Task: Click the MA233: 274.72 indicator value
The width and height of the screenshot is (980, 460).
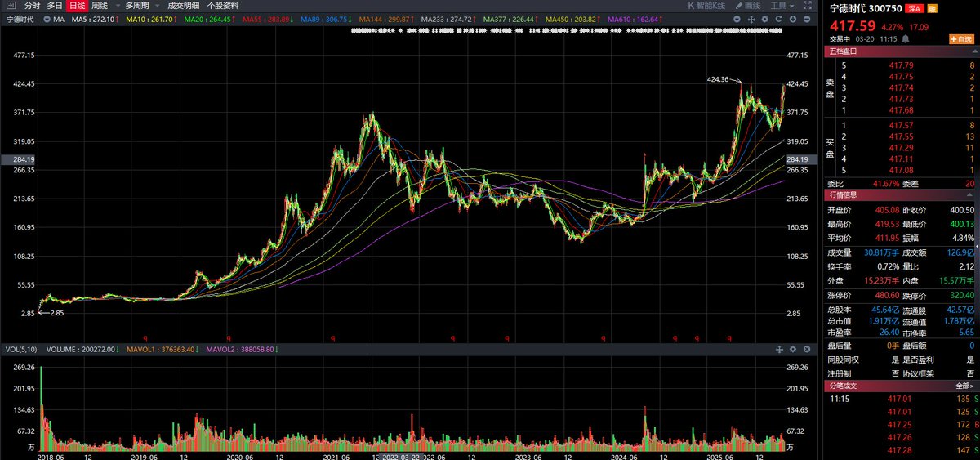Action: pos(448,18)
